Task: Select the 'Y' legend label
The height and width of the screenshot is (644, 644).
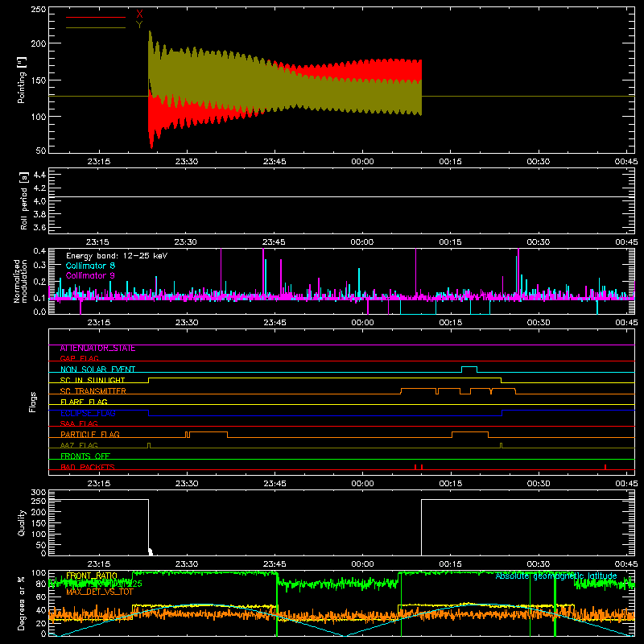Action: [x=139, y=25]
